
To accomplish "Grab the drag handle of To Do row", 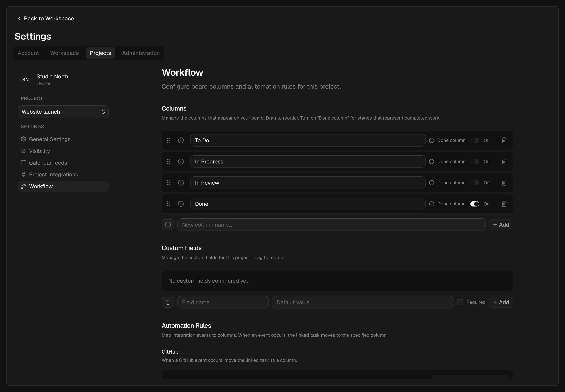I will [168, 140].
